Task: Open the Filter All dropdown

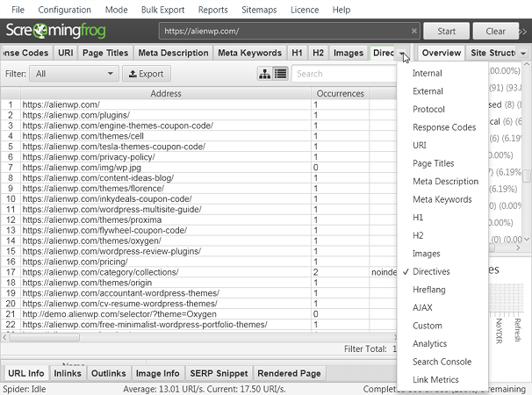Action: tap(75, 74)
